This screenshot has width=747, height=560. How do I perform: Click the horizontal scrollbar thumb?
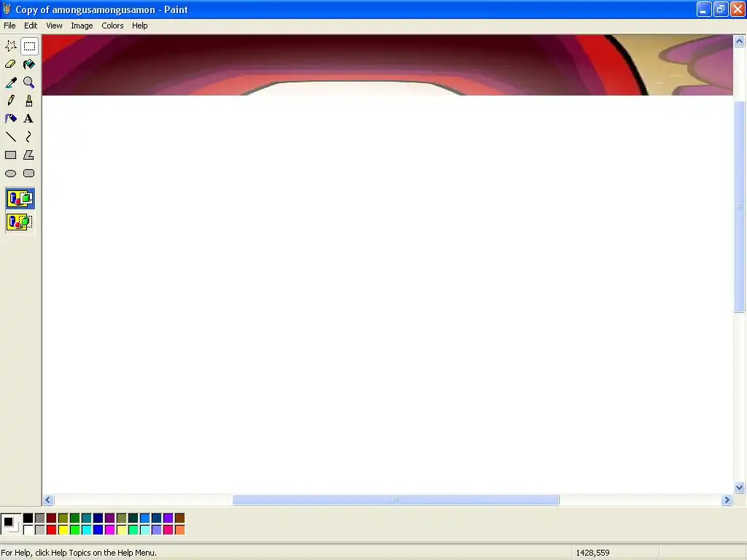coord(395,500)
